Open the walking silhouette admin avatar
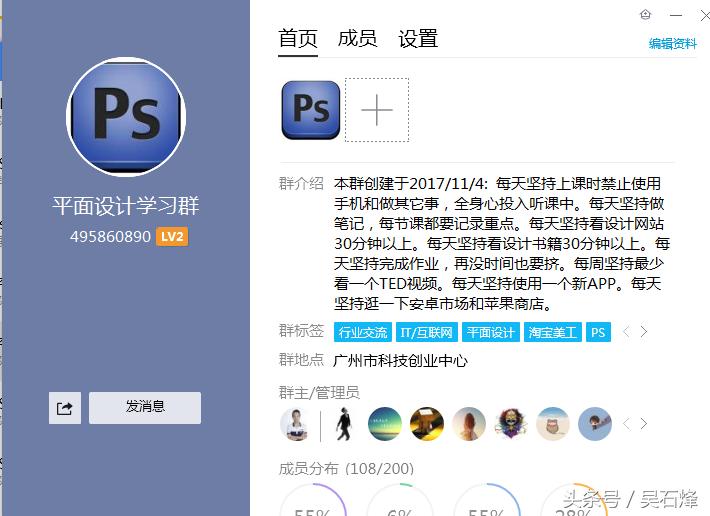Image resolution: width=710 pixels, height=516 pixels. (343, 424)
